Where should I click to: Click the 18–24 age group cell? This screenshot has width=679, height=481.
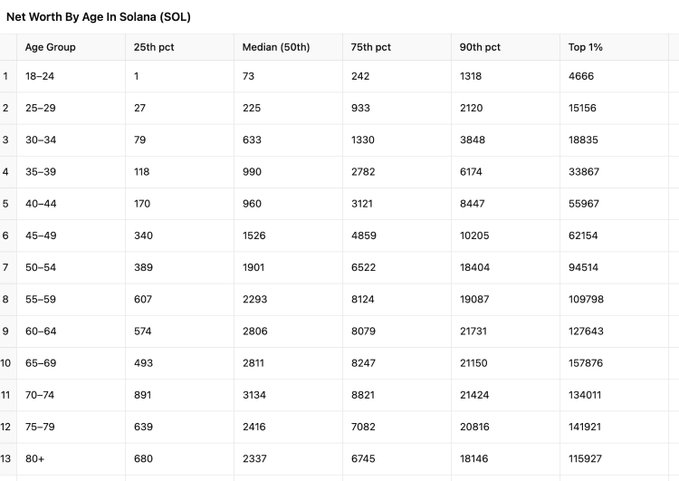40,76
